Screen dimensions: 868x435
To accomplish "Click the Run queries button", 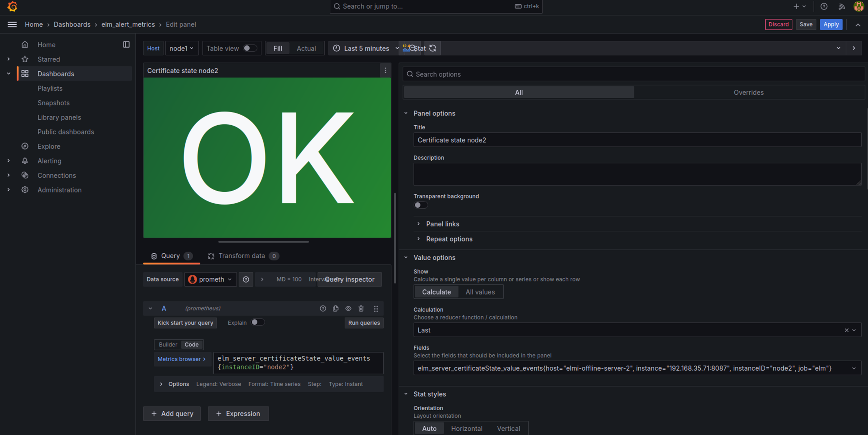I will click(364, 323).
